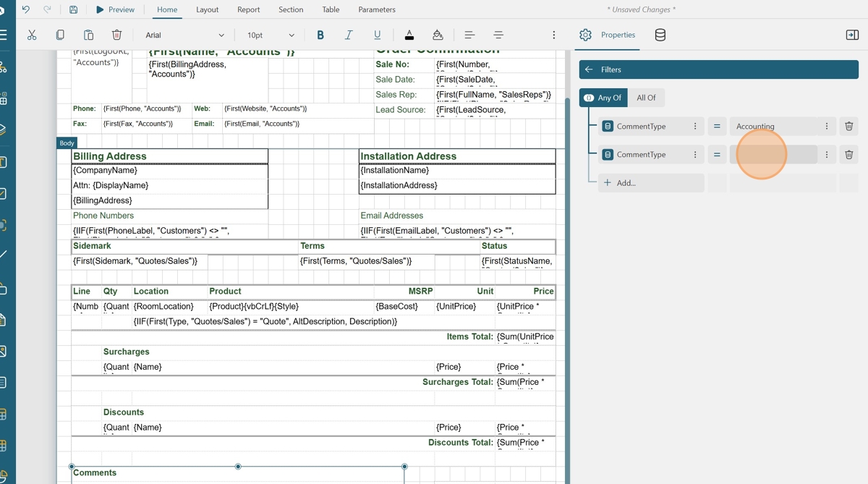This screenshot has width=868, height=484.
Task: Click the Paste clipboard icon
Action: point(88,35)
